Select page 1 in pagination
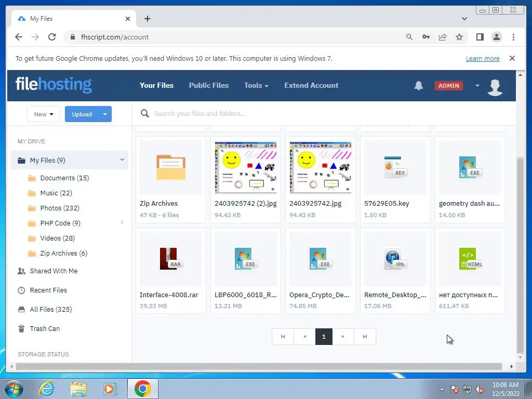Image resolution: width=532 pixels, height=399 pixels. coord(324,337)
